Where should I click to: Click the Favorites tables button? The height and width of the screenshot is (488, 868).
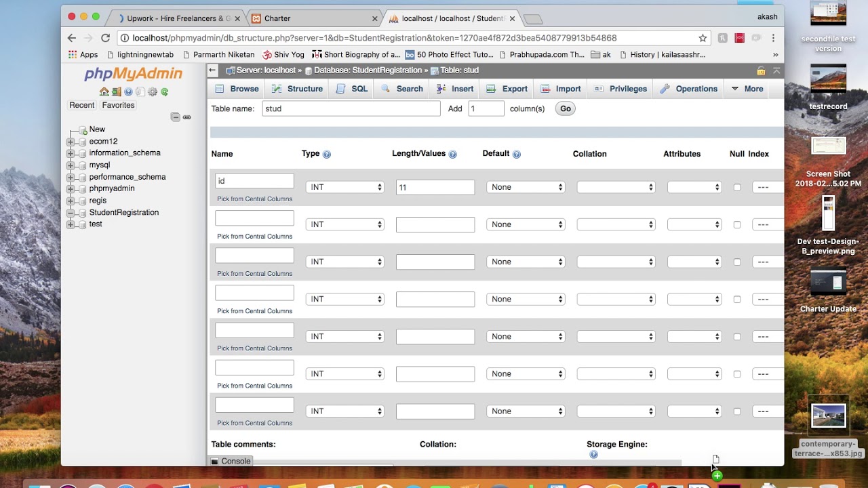[x=118, y=105]
